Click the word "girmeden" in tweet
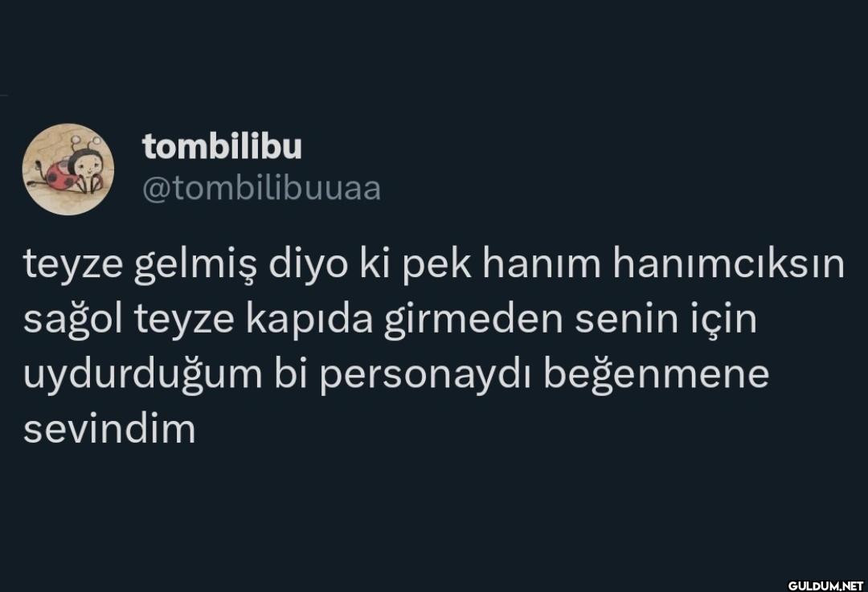The width and height of the screenshot is (868, 592). [x=473, y=320]
